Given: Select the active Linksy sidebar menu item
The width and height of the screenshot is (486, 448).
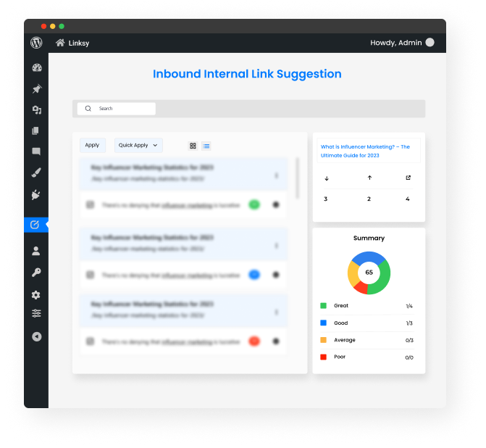Looking at the screenshot, I should (x=36, y=225).
